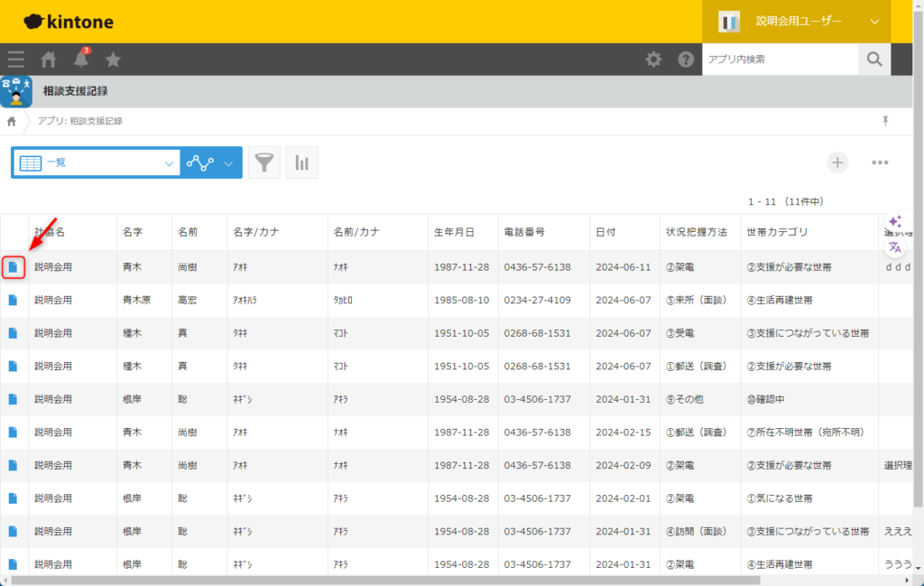Screen dimensions: 924x586
Task: Click the search magnifier button
Action: 873,60
